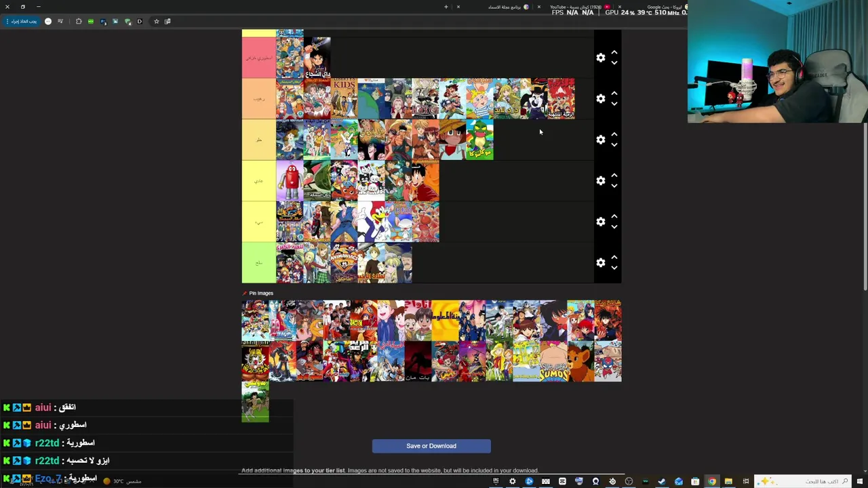Pick the plain yellow thumbnail in the image pool
The image size is (868, 488).
click(x=446, y=321)
